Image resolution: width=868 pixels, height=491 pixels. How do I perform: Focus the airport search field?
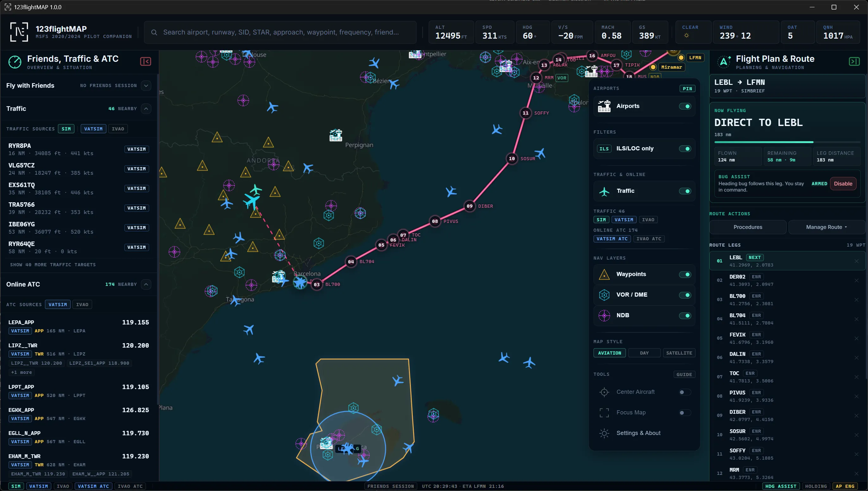(x=280, y=32)
